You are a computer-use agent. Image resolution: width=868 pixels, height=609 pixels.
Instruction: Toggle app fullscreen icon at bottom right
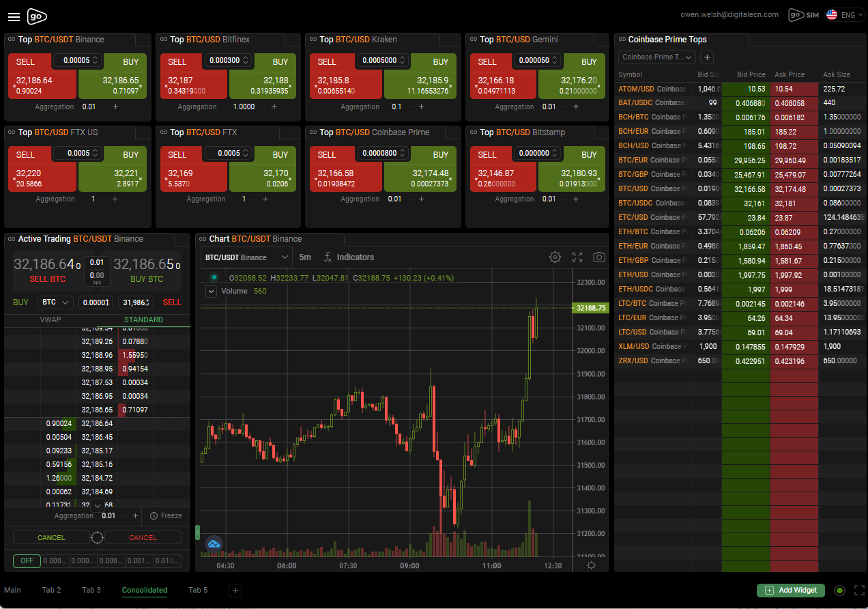coord(859,591)
